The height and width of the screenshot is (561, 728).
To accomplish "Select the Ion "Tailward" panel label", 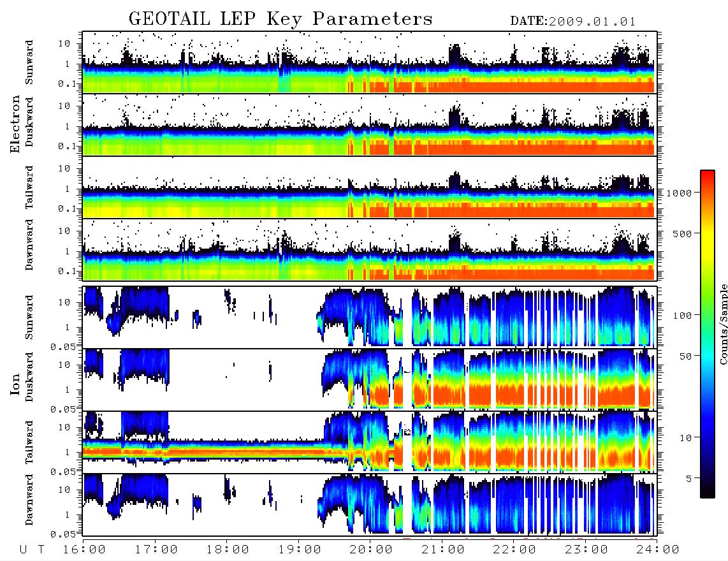I will point(29,442).
